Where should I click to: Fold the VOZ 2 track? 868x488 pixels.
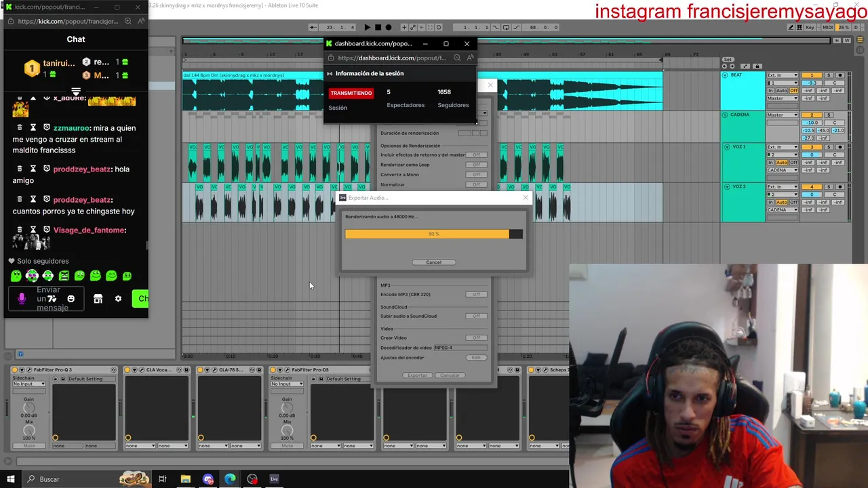pos(727,186)
